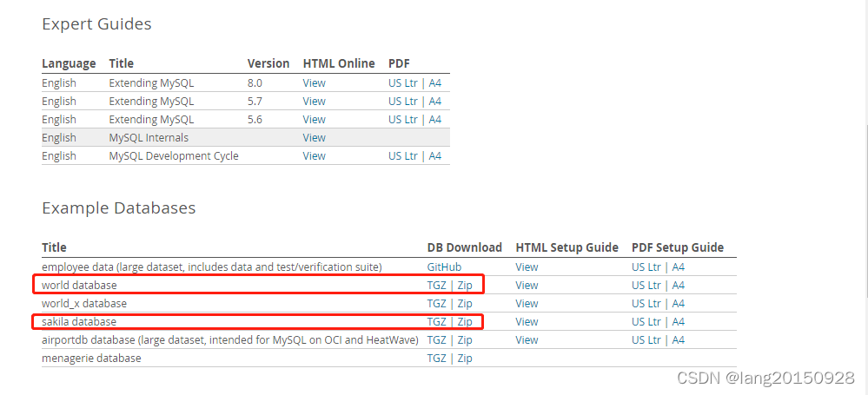The image size is (868, 395).
Task: Open HTML View for Extending MySQL 5.7
Action: click(x=314, y=102)
